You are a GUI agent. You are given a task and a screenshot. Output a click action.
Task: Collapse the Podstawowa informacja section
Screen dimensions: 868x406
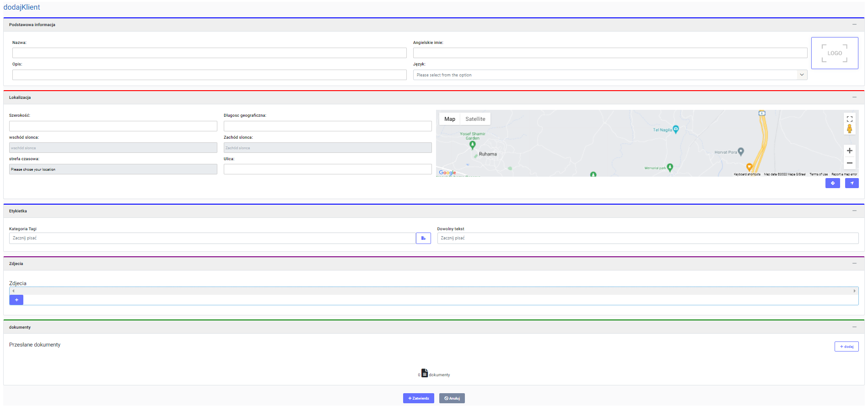click(x=854, y=25)
